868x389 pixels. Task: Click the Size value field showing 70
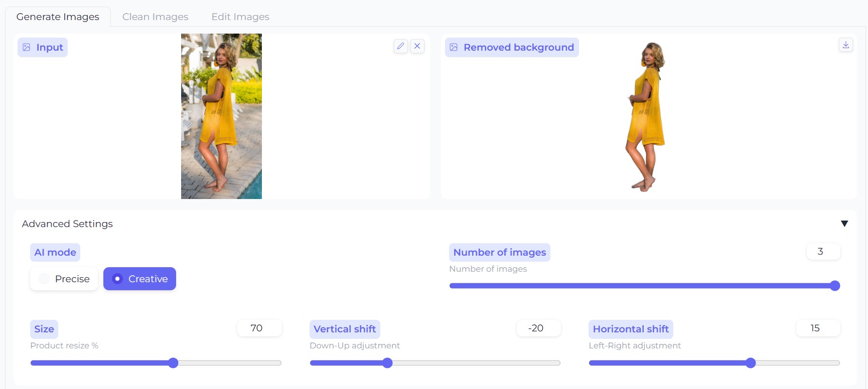coord(259,328)
